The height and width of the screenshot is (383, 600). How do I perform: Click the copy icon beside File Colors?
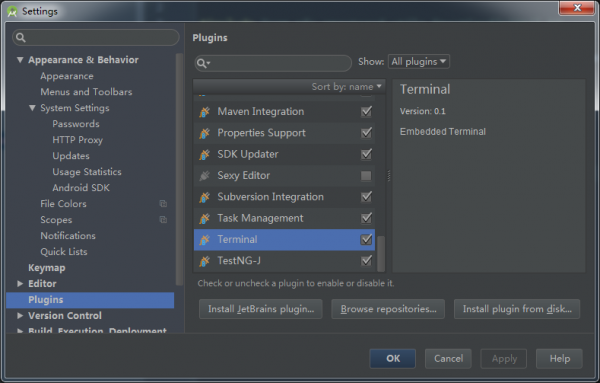(x=163, y=204)
